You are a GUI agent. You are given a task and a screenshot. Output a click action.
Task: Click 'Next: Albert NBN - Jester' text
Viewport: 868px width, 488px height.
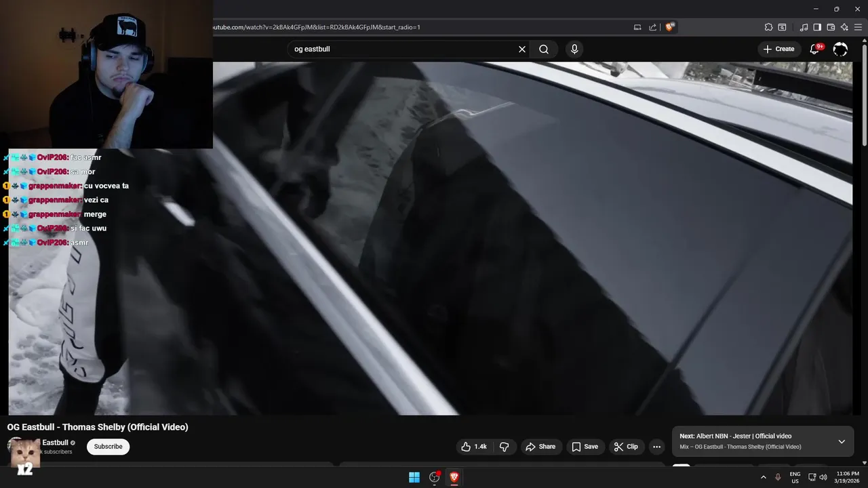(x=736, y=436)
